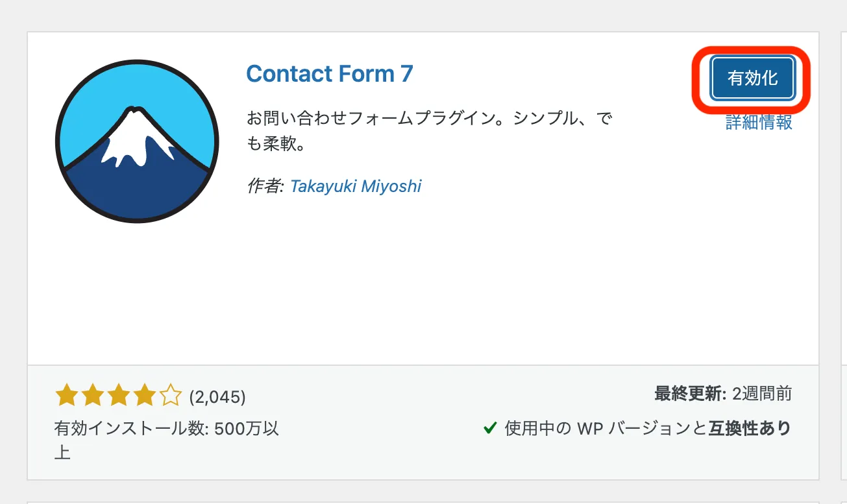Click the fourth gold rating star
847x504 pixels.
pos(144,395)
